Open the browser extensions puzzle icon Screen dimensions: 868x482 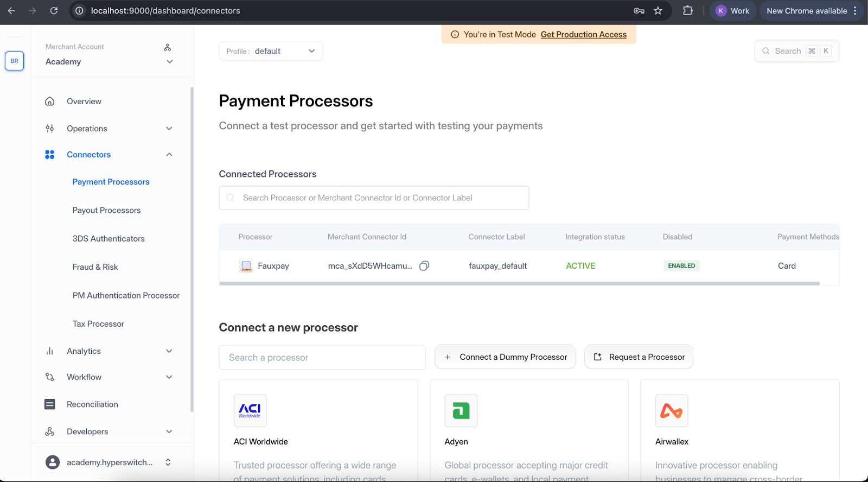point(687,11)
